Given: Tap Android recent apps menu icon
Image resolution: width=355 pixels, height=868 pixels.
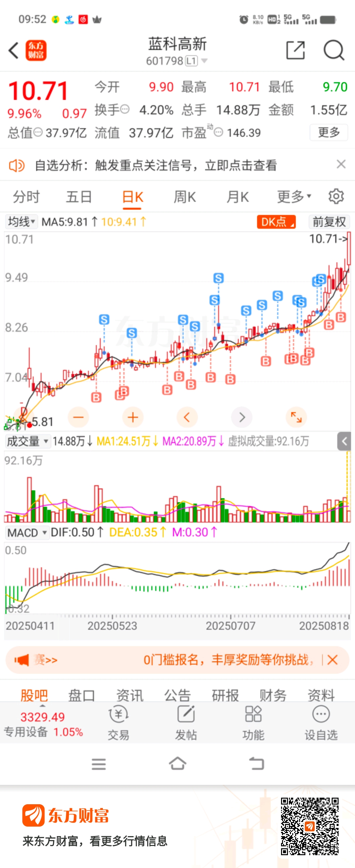Looking at the screenshot, I should [x=99, y=764].
